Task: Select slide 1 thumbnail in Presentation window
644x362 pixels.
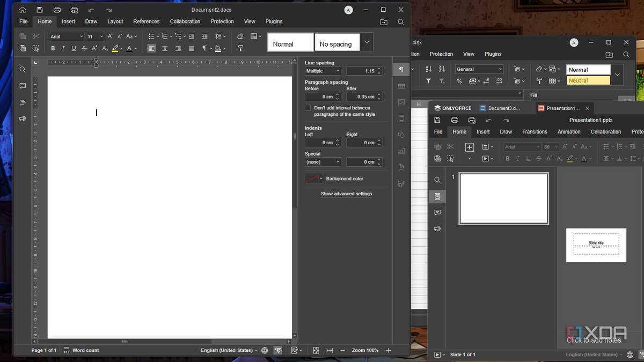Action: pos(503,198)
